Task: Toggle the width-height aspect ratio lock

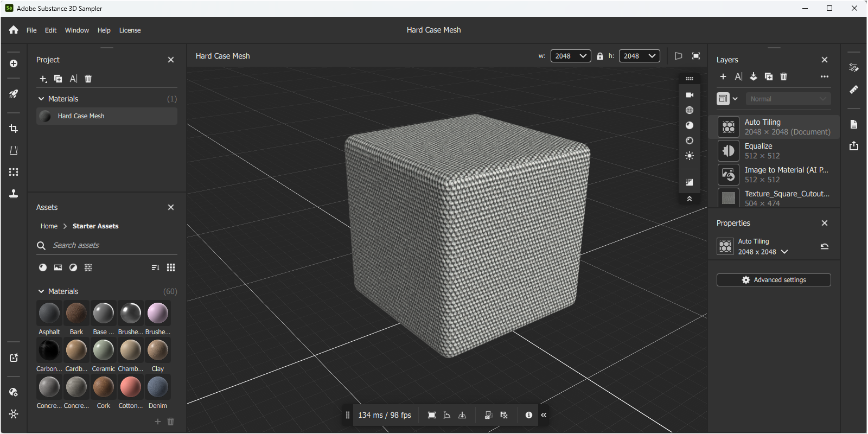Action: (x=599, y=56)
